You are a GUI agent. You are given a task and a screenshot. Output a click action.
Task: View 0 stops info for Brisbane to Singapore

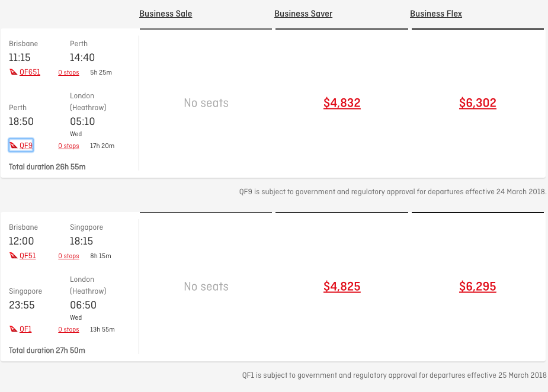pos(69,256)
